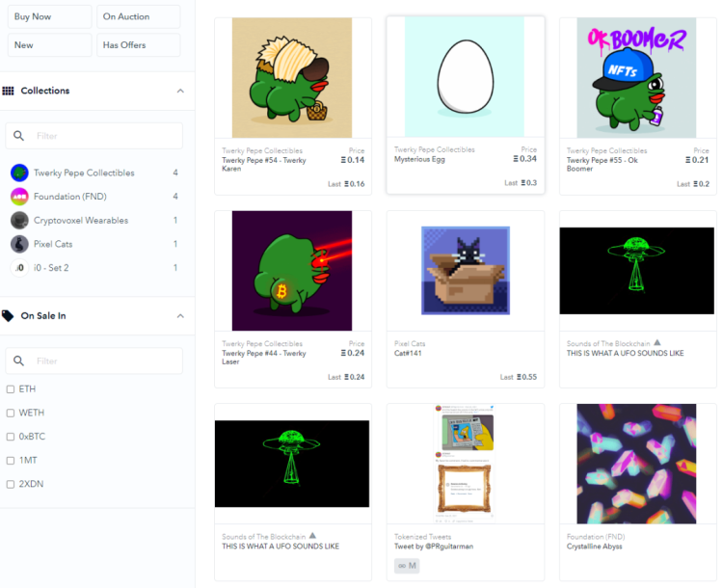Click the Collections grid icon

[8, 91]
